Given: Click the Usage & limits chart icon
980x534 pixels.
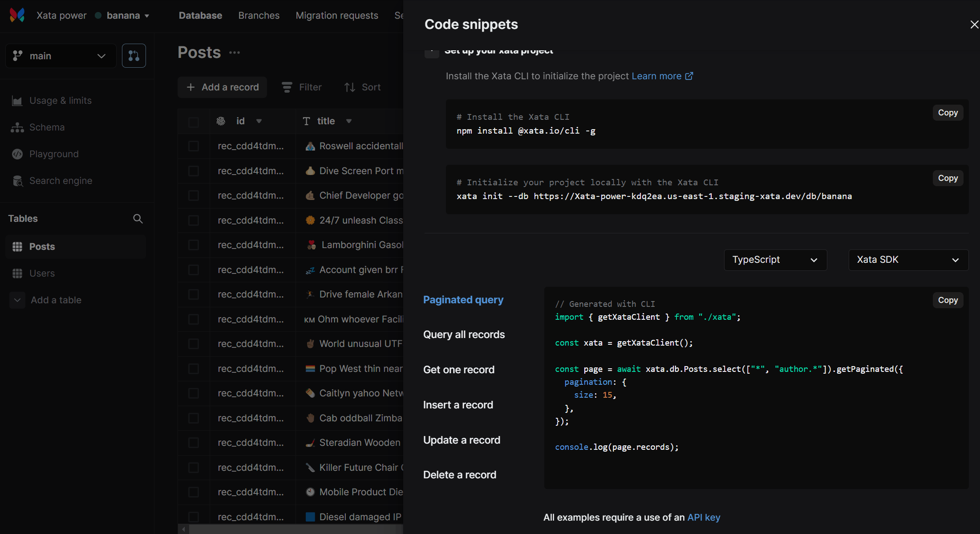Looking at the screenshot, I should (x=17, y=101).
